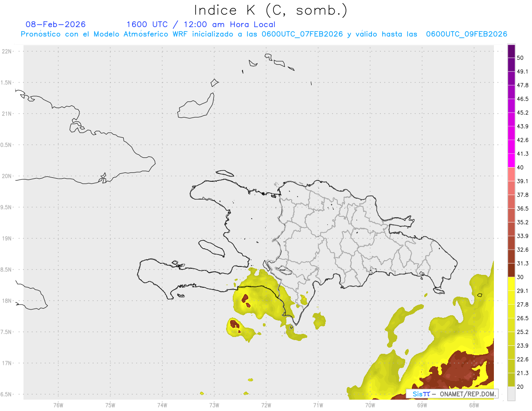Click the grey swatch below the 20 label
The image size is (532, 411).
tap(511, 394)
